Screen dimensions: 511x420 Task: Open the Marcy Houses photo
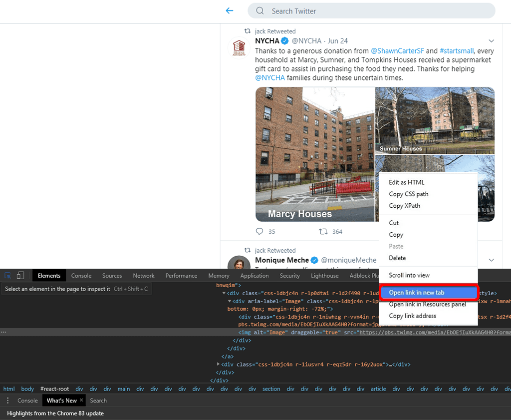point(315,154)
